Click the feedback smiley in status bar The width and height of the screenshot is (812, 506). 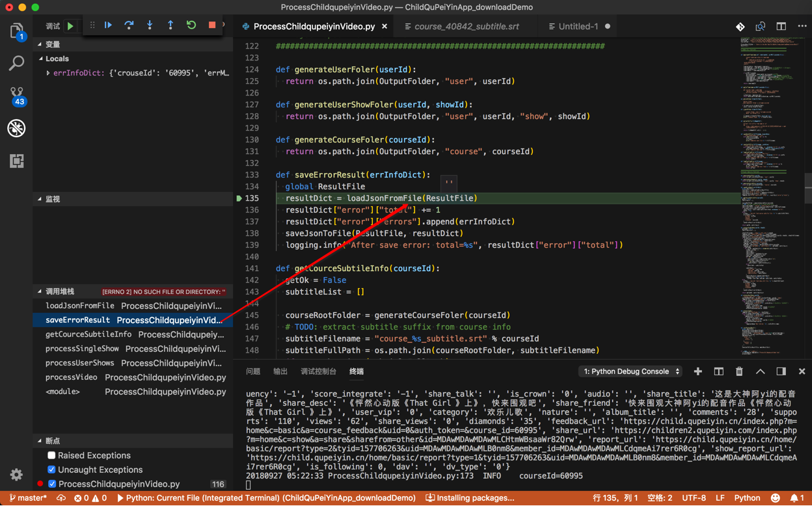[x=775, y=498]
